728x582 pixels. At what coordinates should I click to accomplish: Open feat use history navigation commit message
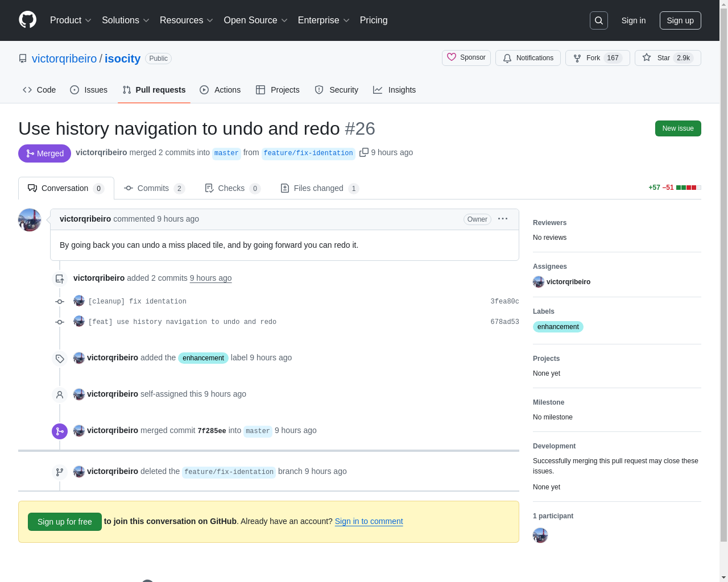tap(182, 322)
